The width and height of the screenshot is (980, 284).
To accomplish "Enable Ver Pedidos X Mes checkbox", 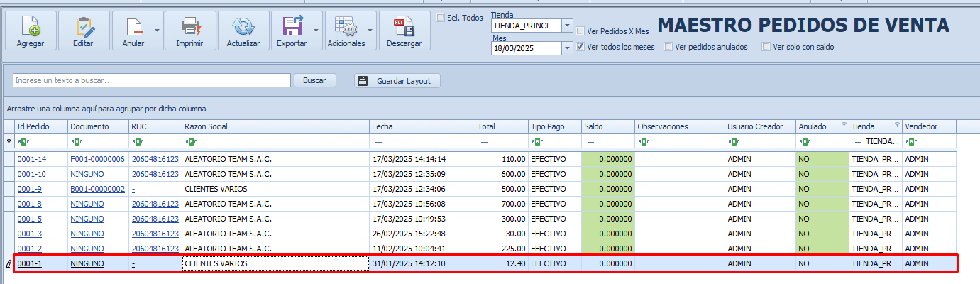I will pos(580,31).
